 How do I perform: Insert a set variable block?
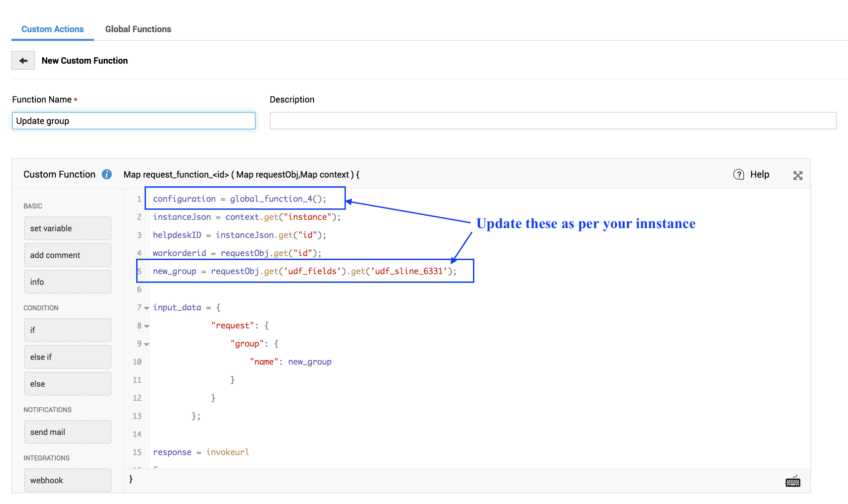(x=67, y=228)
